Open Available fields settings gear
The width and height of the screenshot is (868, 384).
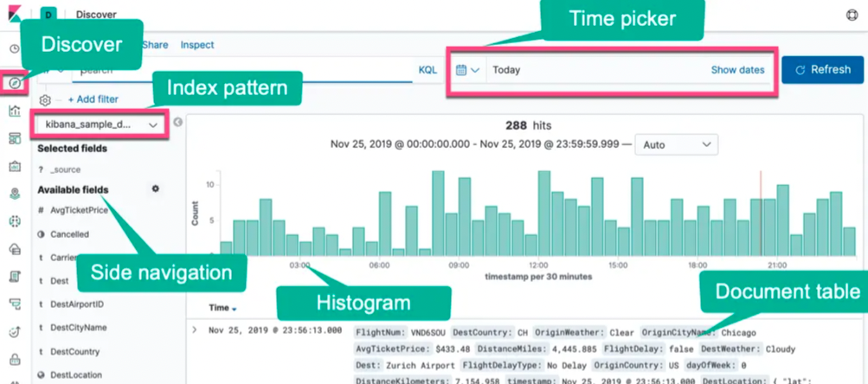tap(156, 189)
